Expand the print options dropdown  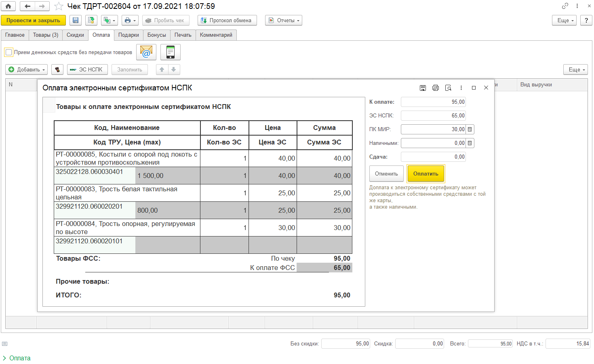tap(130, 20)
